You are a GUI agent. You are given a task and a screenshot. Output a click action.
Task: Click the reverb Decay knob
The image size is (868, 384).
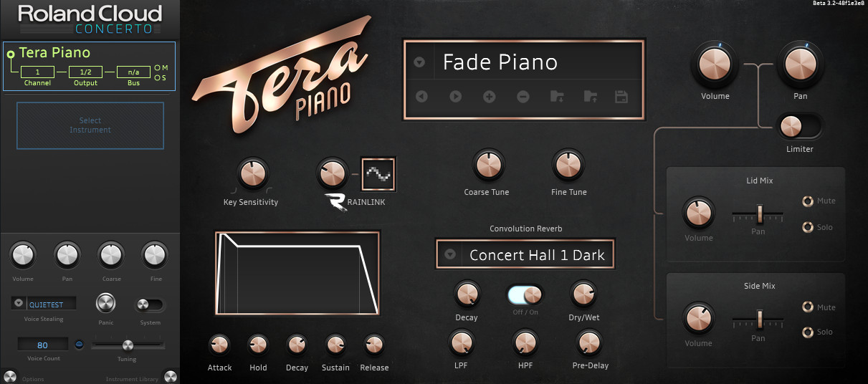click(x=466, y=294)
